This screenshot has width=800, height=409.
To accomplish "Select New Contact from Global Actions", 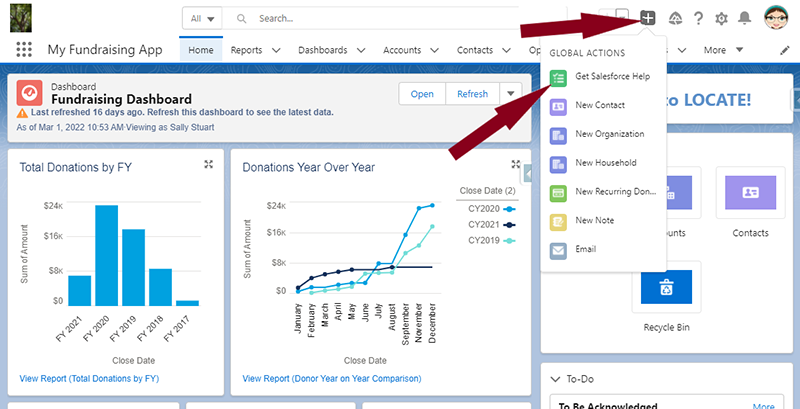I will (x=600, y=105).
